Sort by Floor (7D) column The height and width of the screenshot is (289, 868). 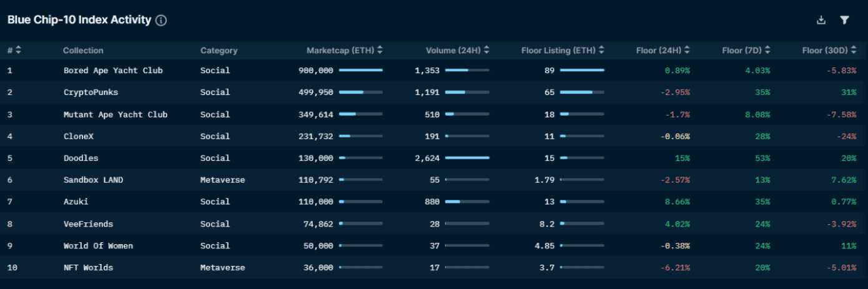[767, 51]
